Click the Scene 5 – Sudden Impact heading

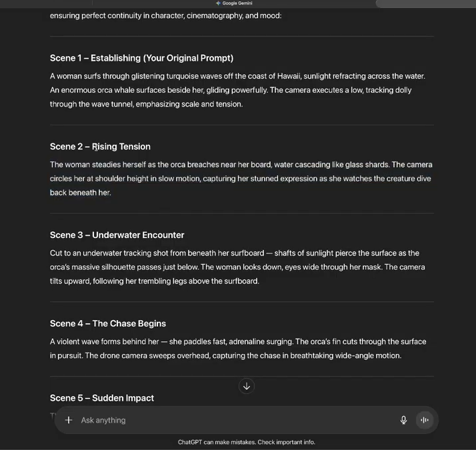pos(102,398)
